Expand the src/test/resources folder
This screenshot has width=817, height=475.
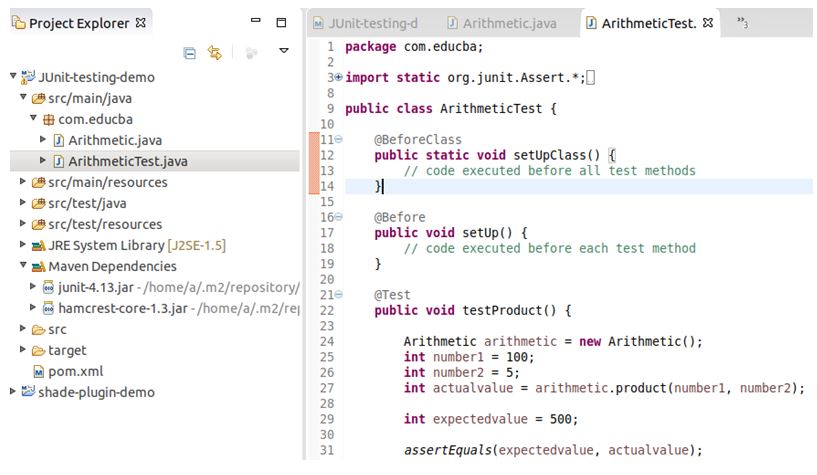[x=23, y=223]
